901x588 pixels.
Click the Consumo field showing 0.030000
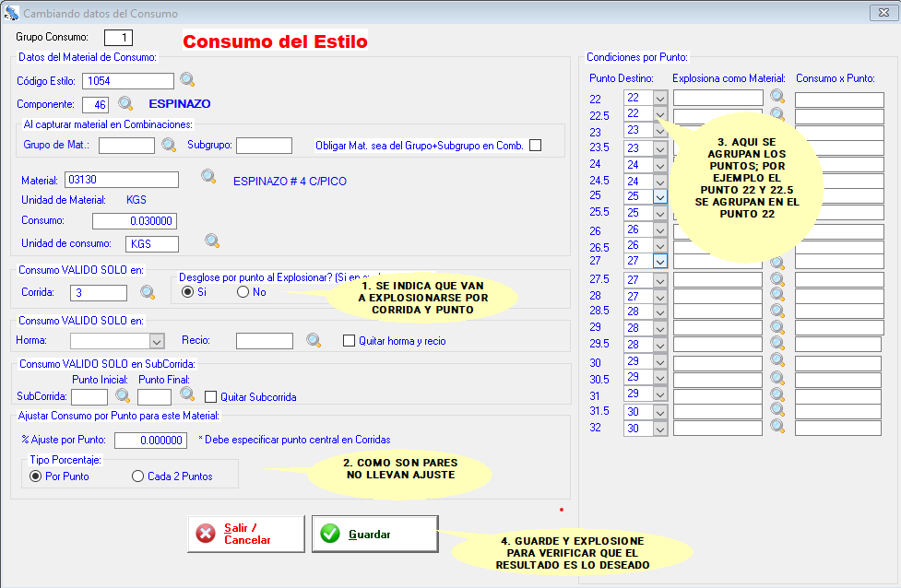click(x=135, y=221)
